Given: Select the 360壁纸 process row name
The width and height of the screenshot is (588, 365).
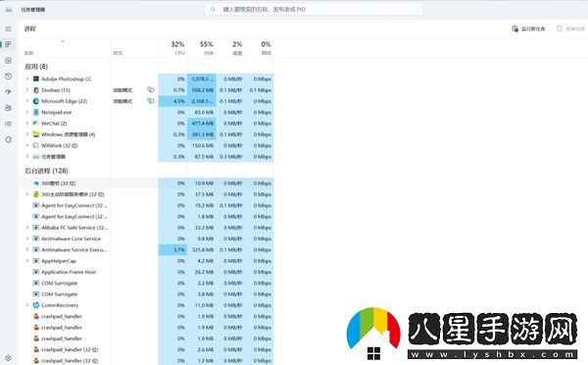Looking at the screenshot, I should coord(58,183).
